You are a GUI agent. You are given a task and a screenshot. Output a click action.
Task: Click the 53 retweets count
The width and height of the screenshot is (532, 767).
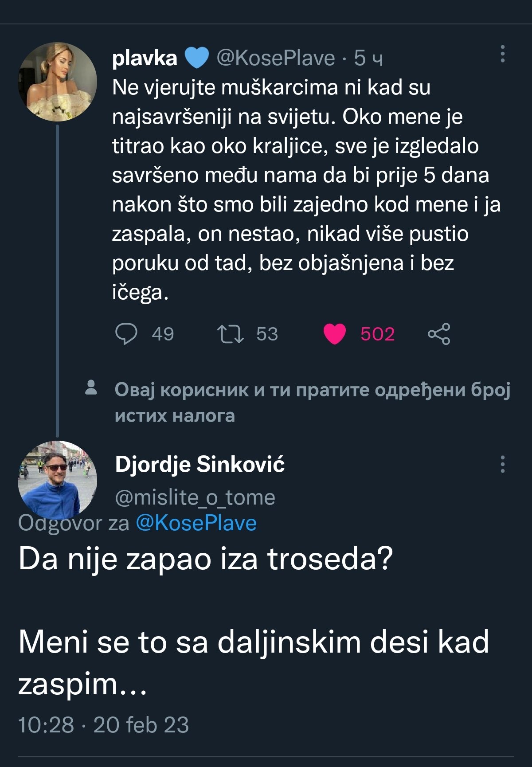267,334
